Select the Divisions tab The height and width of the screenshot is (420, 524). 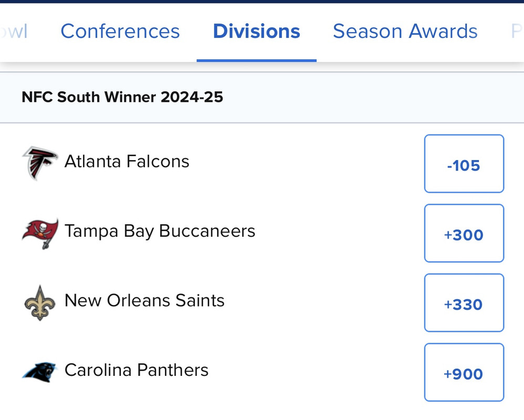[x=256, y=31]
